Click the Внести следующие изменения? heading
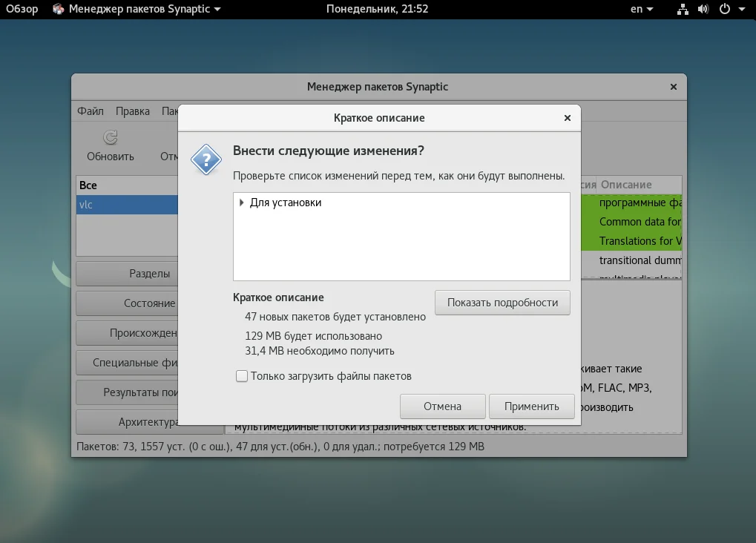756x543 pixels. click(x=329, y=151)
